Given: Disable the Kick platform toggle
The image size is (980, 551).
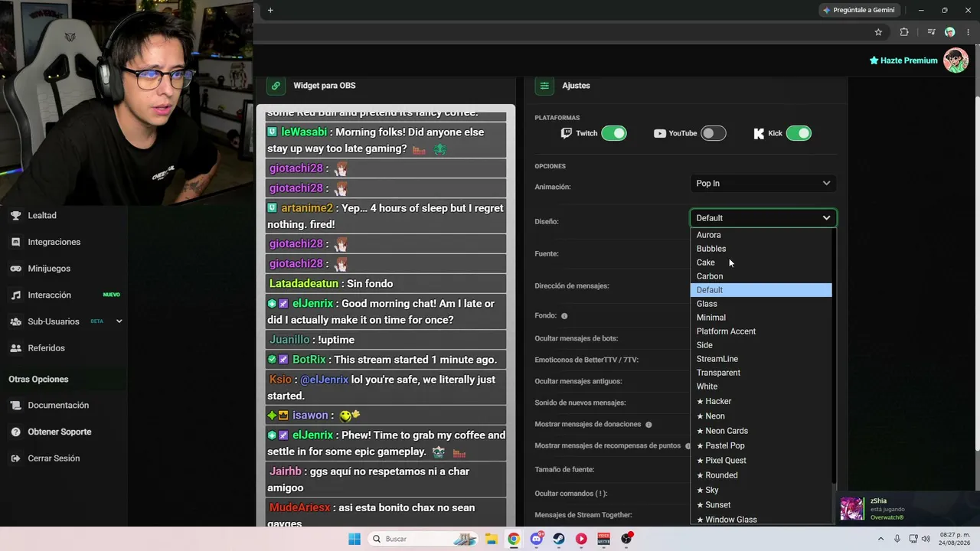Looking at the screenshot, I should click(x=799, y=133).
